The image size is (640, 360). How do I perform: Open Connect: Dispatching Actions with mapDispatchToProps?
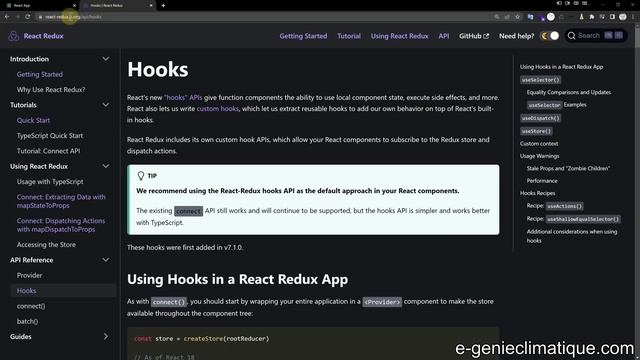[61, 225]
